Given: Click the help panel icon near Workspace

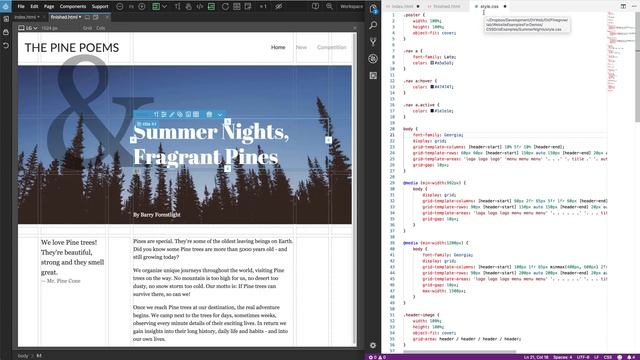Looking at the screenshot, I should click(316, 7).
